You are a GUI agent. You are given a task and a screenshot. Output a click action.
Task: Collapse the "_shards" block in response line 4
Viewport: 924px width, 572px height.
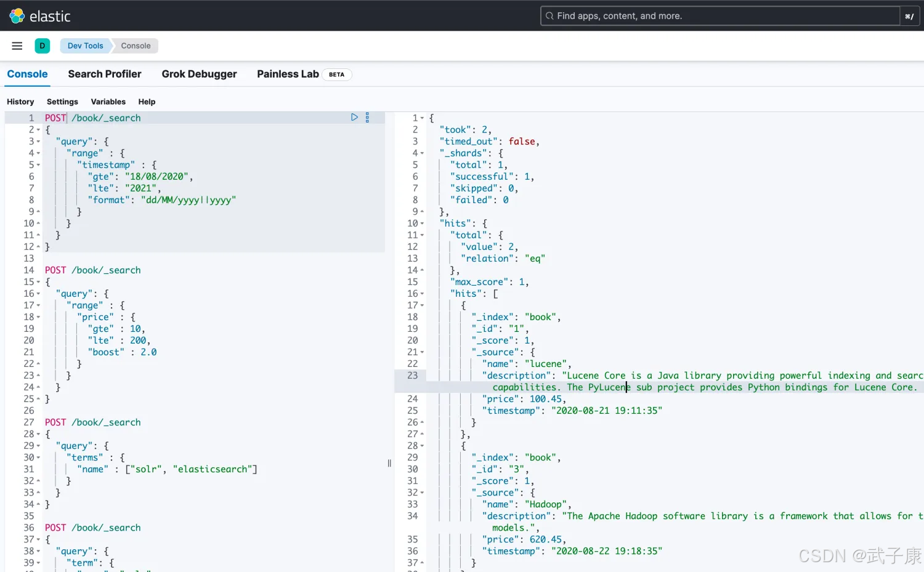tap(422, 153)
